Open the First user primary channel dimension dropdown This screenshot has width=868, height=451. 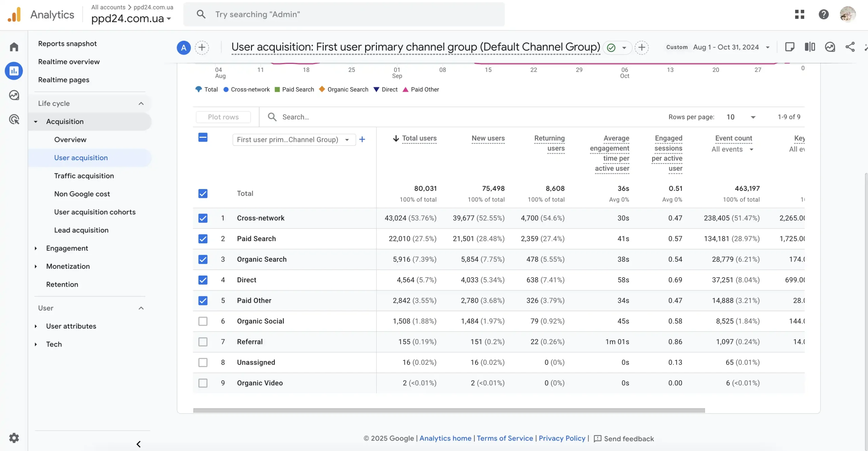pyautogui.click(x=294, y=139)
